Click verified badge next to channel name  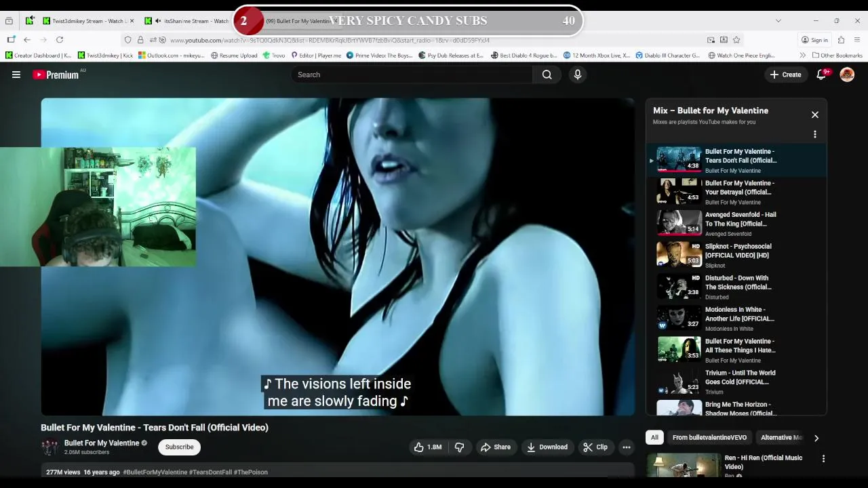(x=144, y=443)
